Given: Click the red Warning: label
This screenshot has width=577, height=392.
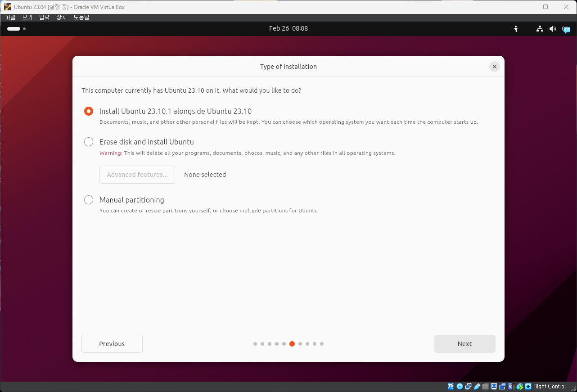Looking at the screenshot, I should click(x=111, y=153).
